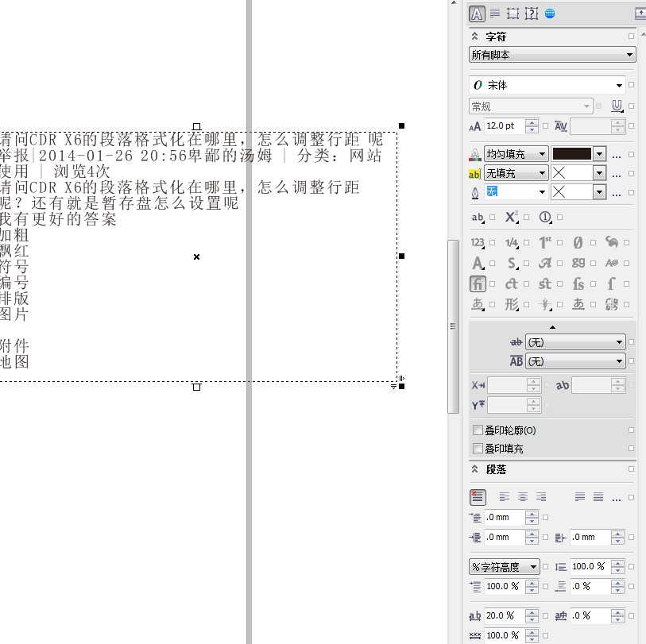The width and height of the screenshot is (646, 644).
Task: Click the 12.0 pt font size field
Action: click(505, 126)
